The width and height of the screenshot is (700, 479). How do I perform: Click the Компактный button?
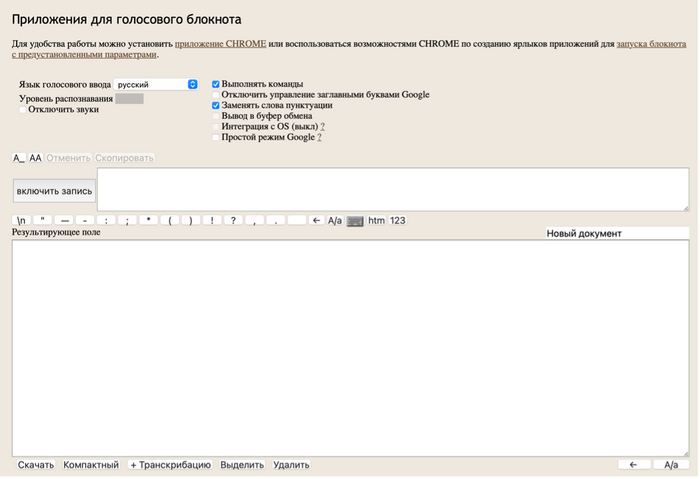coord(91,465)
